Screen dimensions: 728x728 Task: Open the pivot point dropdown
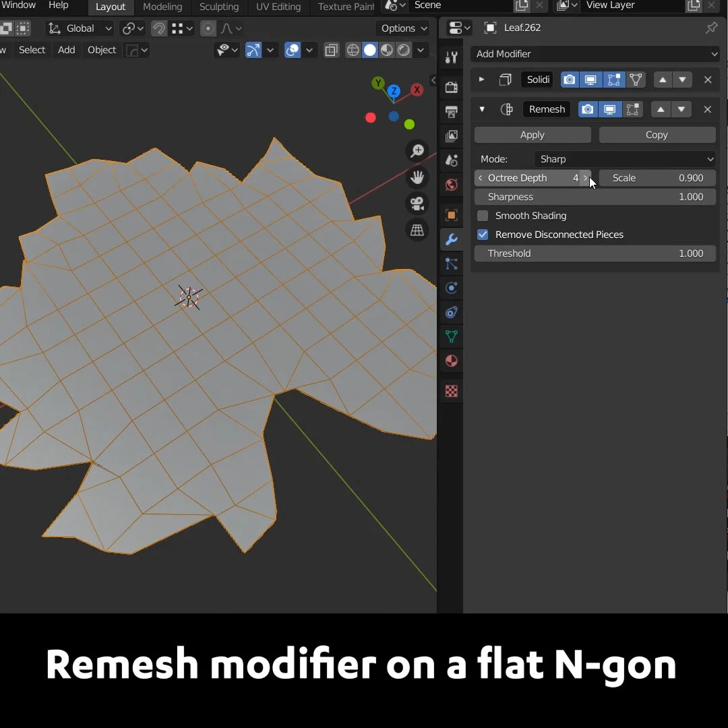[x=132, y=28]
